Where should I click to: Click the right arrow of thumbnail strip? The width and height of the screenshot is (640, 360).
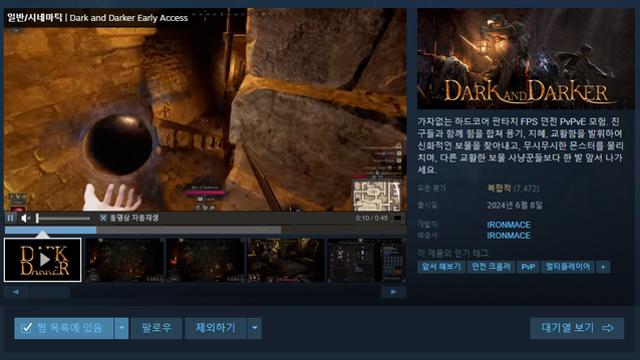[x=393, y=292]
